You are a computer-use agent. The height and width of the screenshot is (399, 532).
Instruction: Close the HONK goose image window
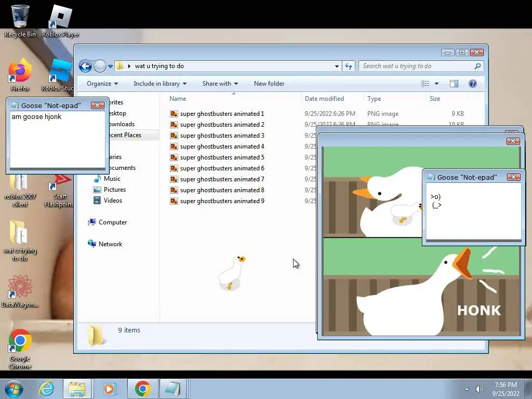[x=513, y=141]
